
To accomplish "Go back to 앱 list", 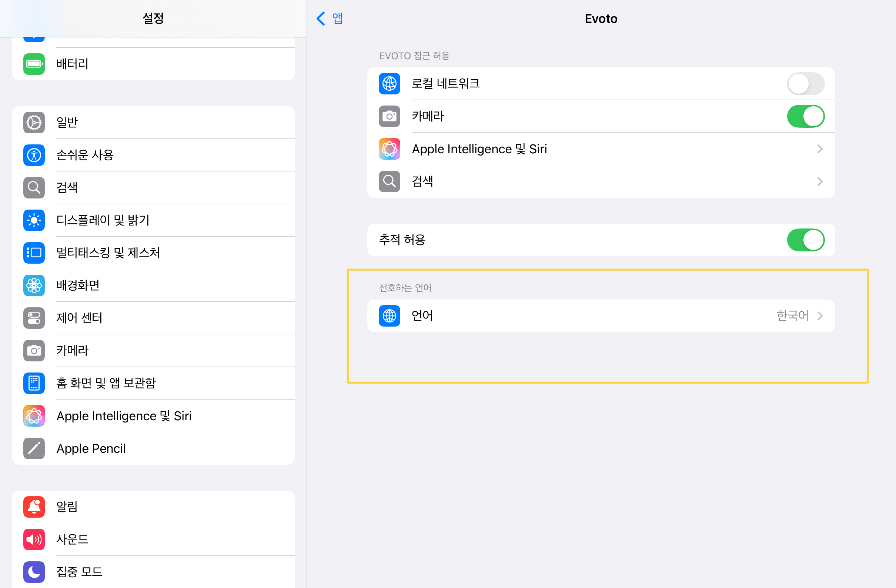I will tap(330, 19).
